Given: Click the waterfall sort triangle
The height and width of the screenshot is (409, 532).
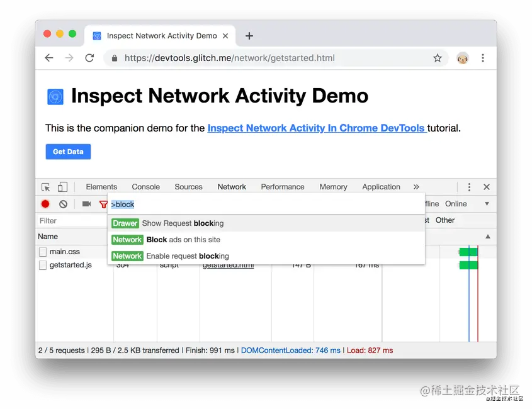Looking at the screenshot, I should tap(488, 237).
